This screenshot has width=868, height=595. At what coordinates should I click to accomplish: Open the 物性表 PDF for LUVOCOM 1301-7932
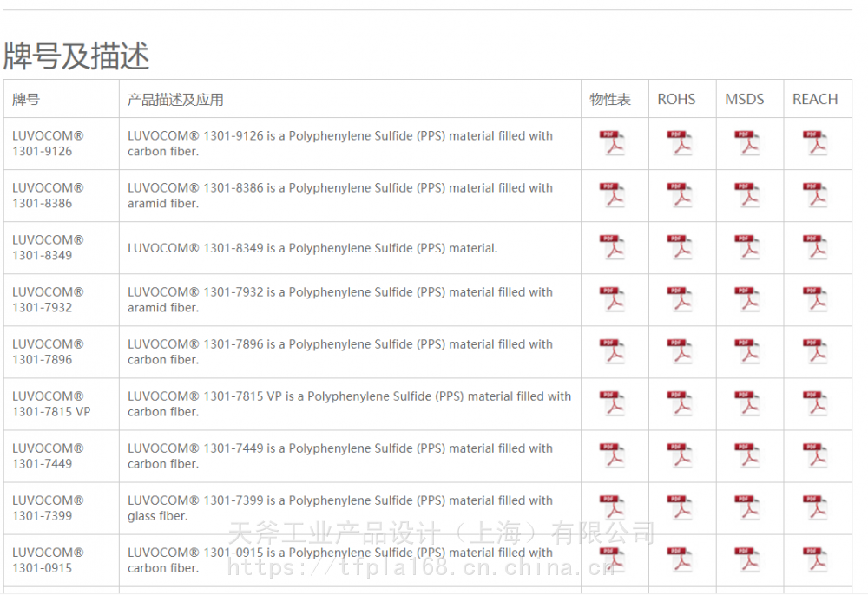[x=612, y=299]
